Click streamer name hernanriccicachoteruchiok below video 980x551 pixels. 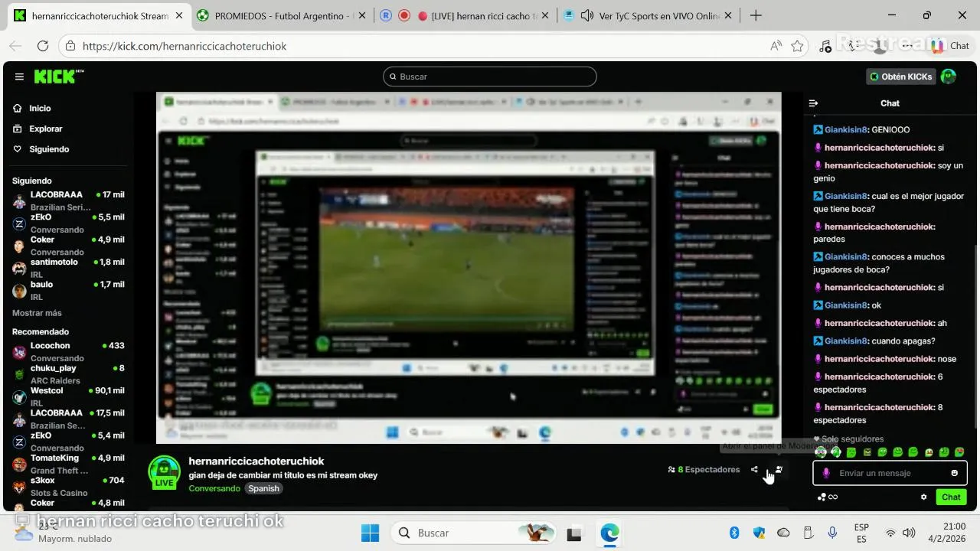coord(256,461)
